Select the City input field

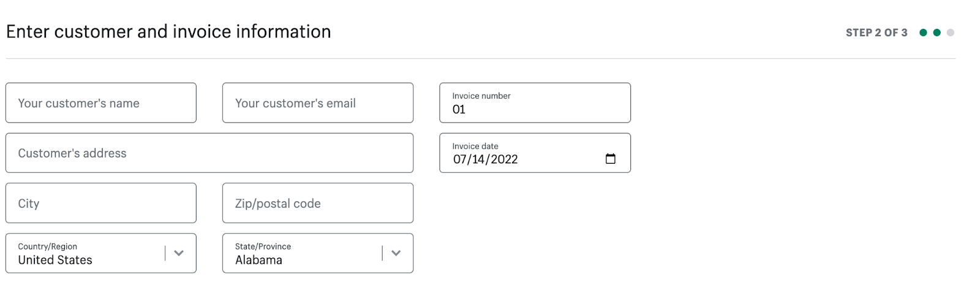point(101,203)
